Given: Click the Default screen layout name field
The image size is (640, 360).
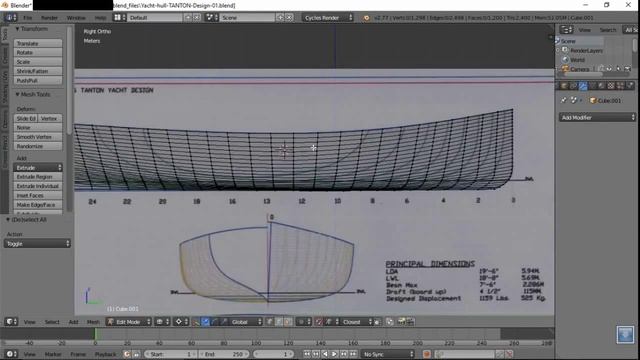Looking at the screenshot, I should pos(155,18).
